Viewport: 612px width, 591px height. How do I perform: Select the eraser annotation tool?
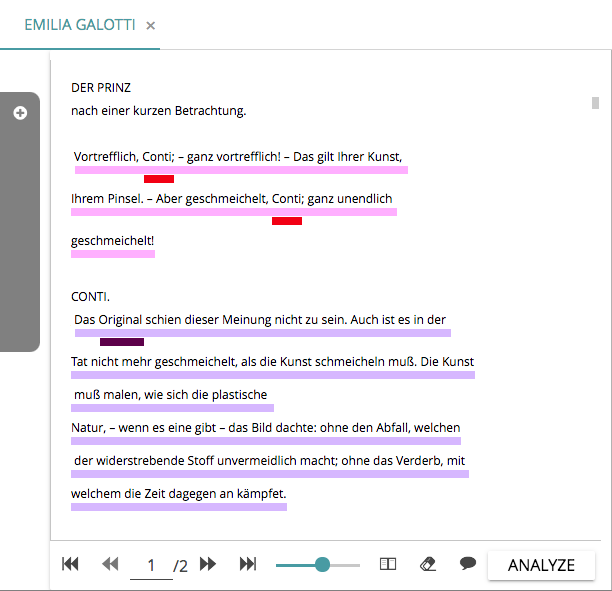pos(428,564)
